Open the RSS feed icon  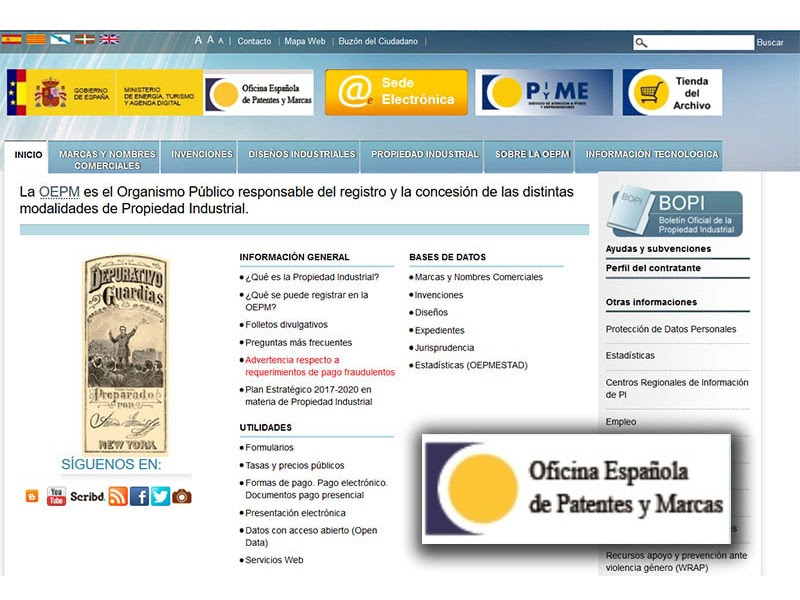pos(118,496)
